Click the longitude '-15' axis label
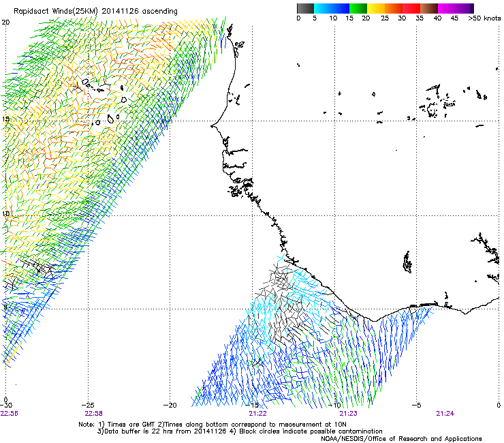The width and height of the screenshot is (504, 443). (x=252, y=405)
